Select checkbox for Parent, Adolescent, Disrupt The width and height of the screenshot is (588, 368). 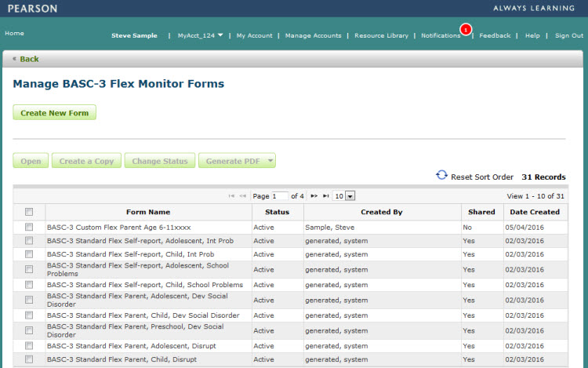coord(29,345)
